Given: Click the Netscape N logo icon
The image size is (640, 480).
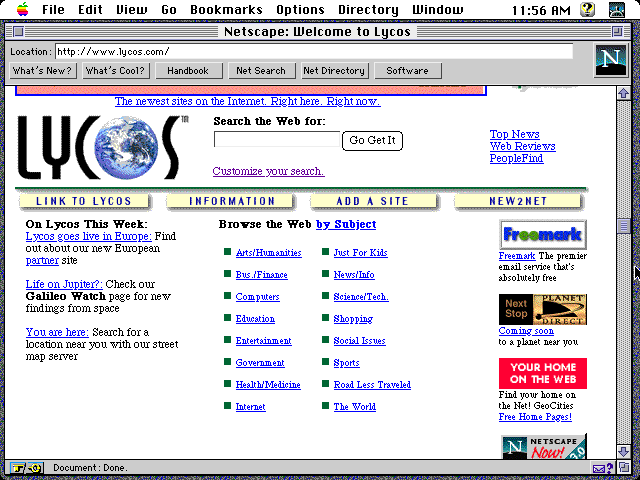Looking at the screenshot, I should 608,60.
